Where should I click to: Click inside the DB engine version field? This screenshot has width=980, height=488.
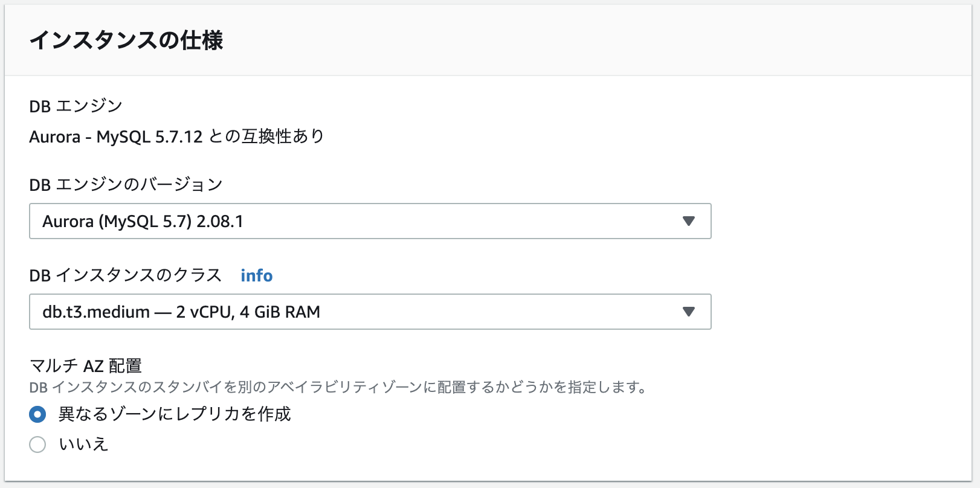tap(370, 221)
